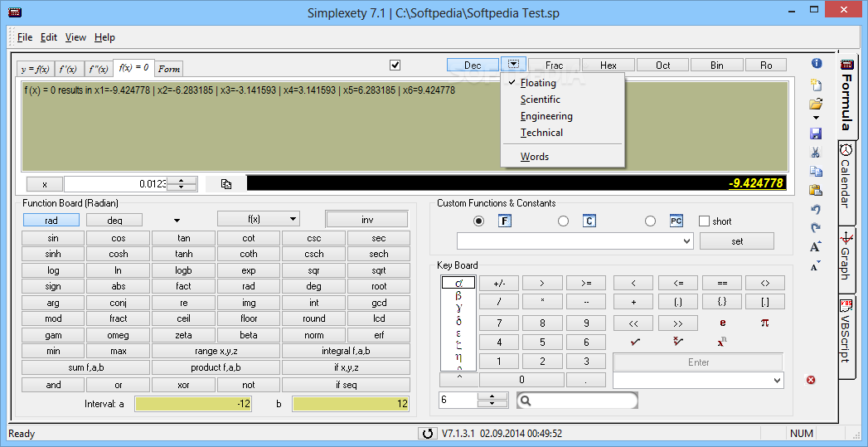Choose Words from the format menu
The image size is (868, 447).
[x=562, y=157]
